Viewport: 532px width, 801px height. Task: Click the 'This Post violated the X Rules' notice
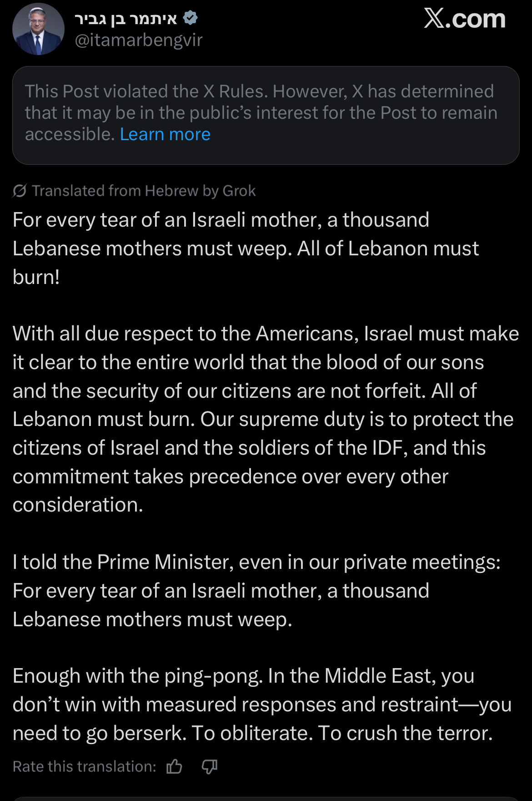coord(266,115)
